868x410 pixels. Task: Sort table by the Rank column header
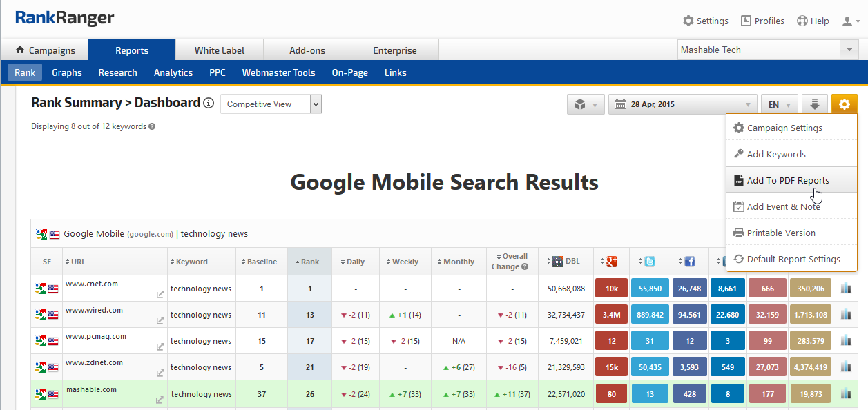(309, 262)
